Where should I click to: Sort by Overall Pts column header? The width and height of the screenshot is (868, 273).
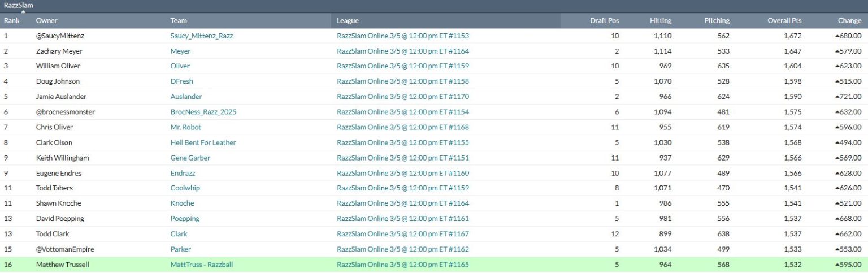784,20
